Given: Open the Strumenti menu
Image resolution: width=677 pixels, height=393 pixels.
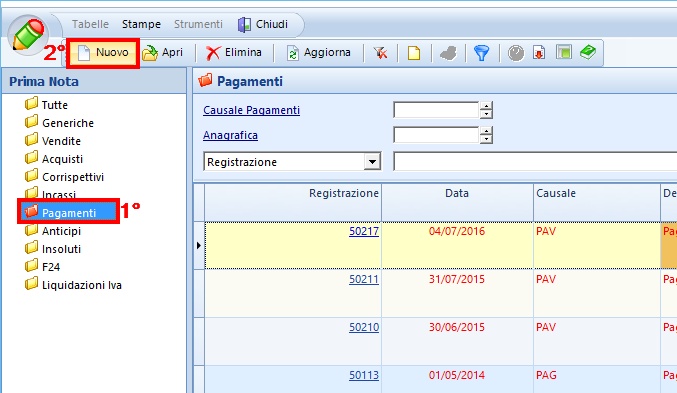Looking at the screenshot, I should tap(198, 24).
